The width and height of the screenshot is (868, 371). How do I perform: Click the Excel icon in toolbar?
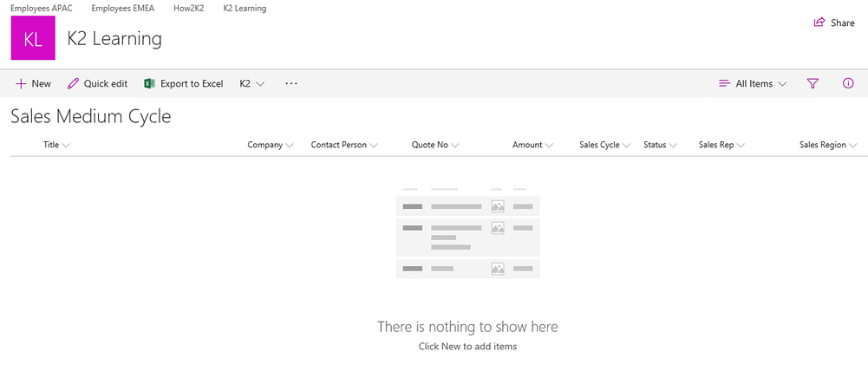pyautogui.click(x=149, y=83)
